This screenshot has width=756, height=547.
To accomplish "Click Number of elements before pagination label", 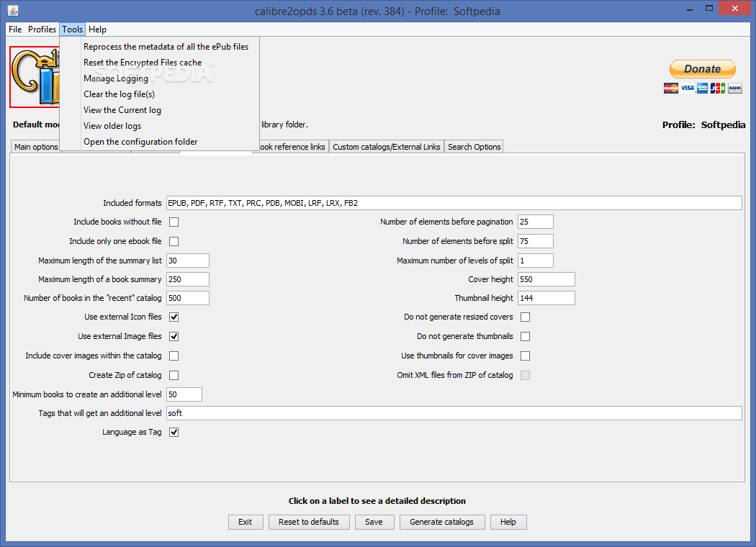I will pyautogui.click(x=446, y=222).
